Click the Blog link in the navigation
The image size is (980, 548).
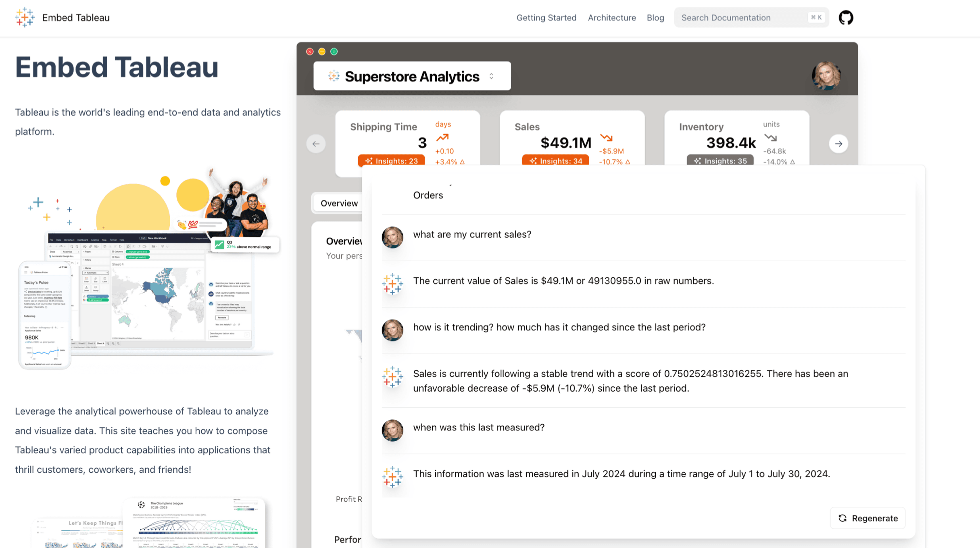click(655, 17)
